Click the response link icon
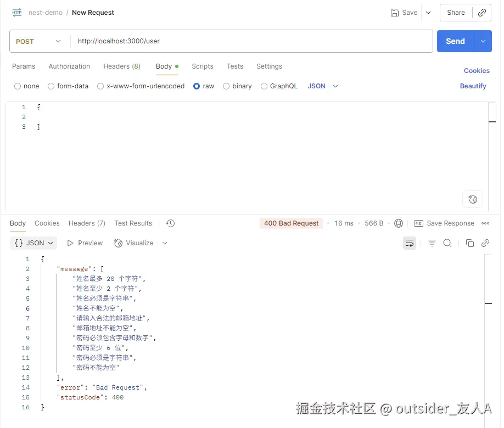This screenshot has width=504, height=428. (485, 243)
